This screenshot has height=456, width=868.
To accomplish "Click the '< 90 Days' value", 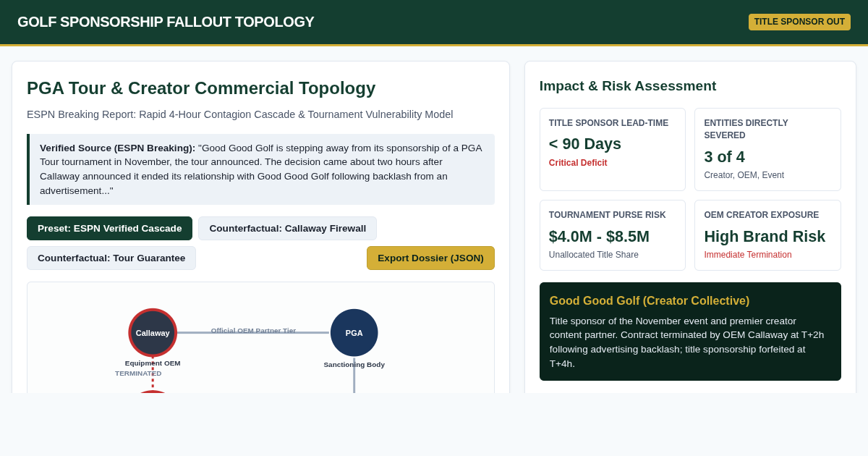I will pos(585,144).
